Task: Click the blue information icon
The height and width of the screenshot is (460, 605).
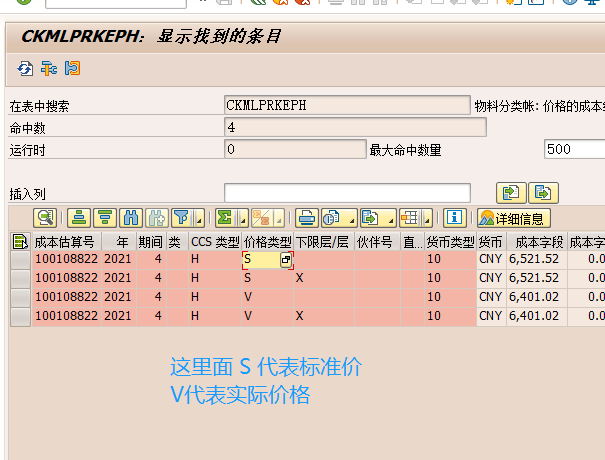Action: click(x=455, y=218)
